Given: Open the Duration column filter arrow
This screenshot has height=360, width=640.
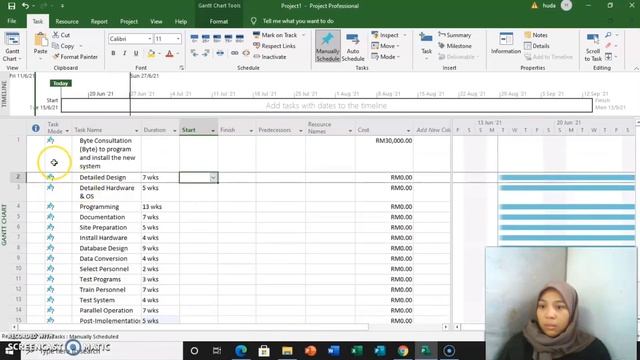Looking at the screenshot, I should [174, 131].
